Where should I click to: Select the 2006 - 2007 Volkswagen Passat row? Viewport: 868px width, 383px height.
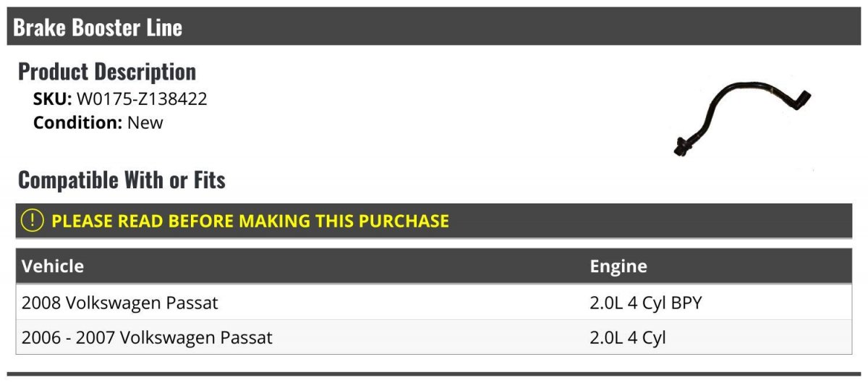click(x=147, y=337)
